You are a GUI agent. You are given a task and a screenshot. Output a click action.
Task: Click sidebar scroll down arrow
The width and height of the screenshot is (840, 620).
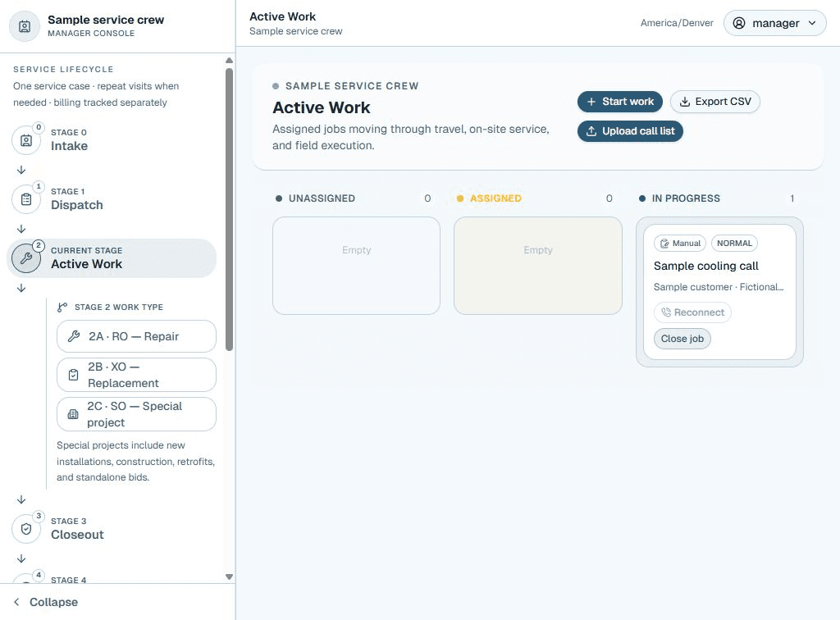pos(230,577)
